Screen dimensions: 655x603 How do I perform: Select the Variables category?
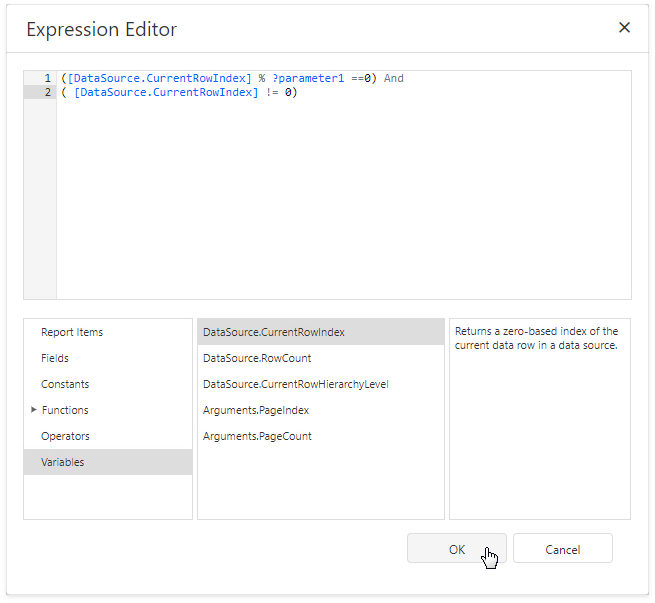[108, 462]
